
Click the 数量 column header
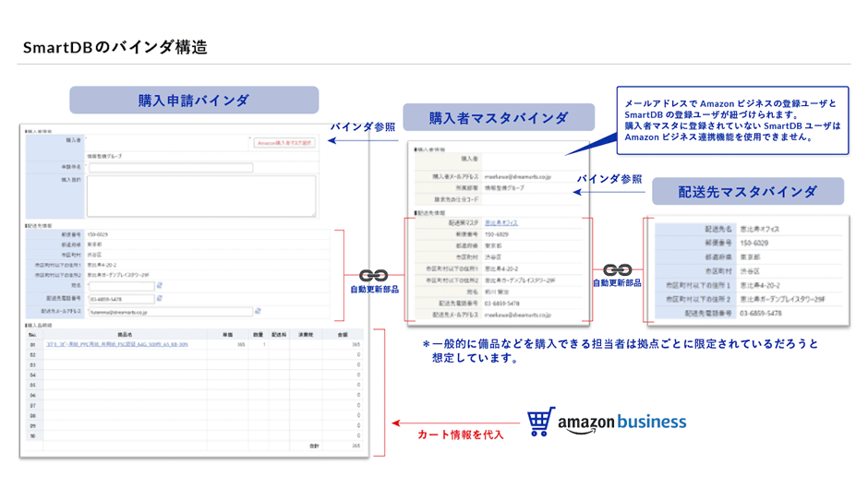click(258, 335)
